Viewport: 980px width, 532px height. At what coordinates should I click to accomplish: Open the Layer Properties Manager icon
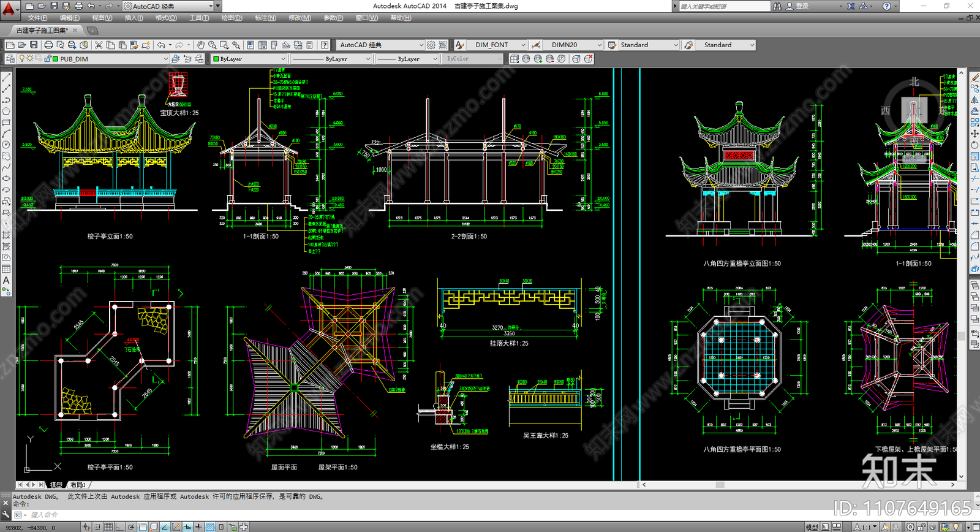(10, 59)
